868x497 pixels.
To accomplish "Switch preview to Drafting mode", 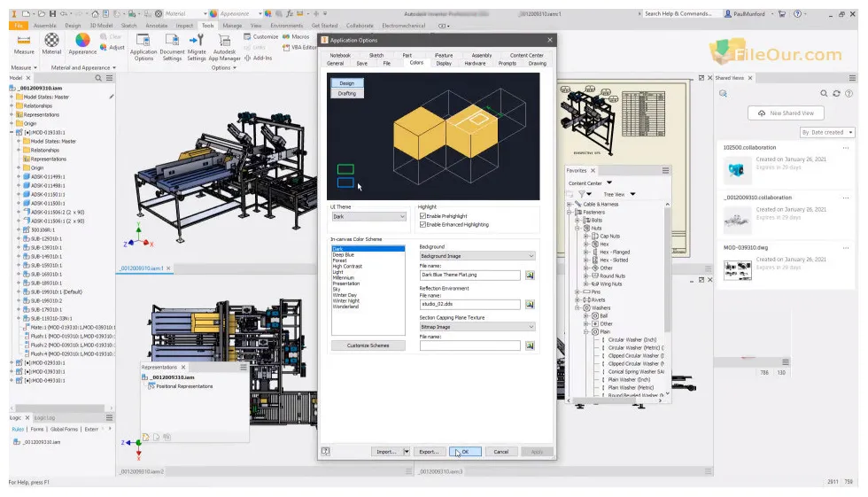I will tap(347, 94).
